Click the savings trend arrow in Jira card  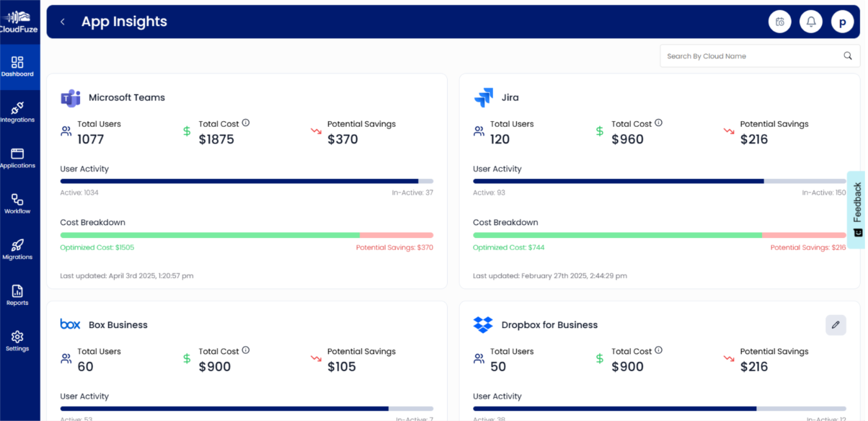(728, 131)
